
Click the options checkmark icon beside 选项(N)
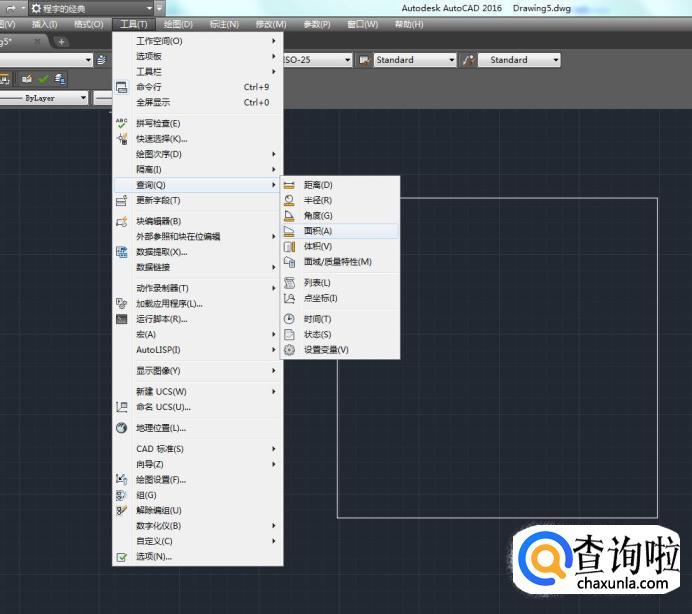click(x=121, y=557)
